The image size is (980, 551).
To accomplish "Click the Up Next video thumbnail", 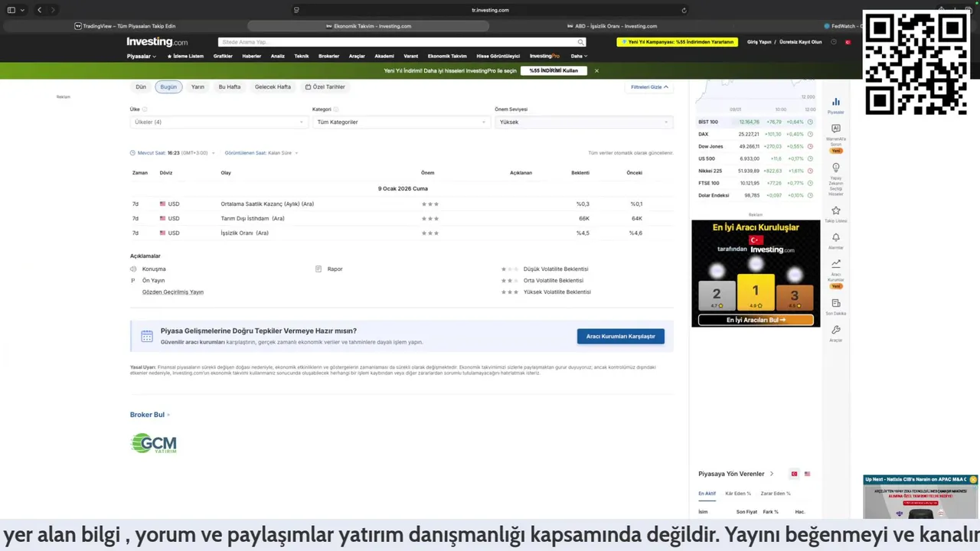I will tap(920, 502).
